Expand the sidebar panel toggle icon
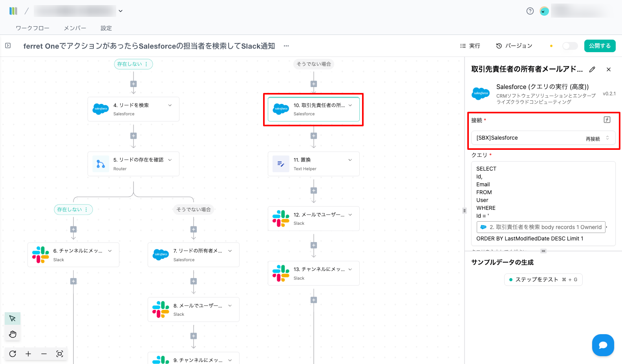The width and height of the screenshot is (622, 364). pyautogui.click(x=8, y=46)
